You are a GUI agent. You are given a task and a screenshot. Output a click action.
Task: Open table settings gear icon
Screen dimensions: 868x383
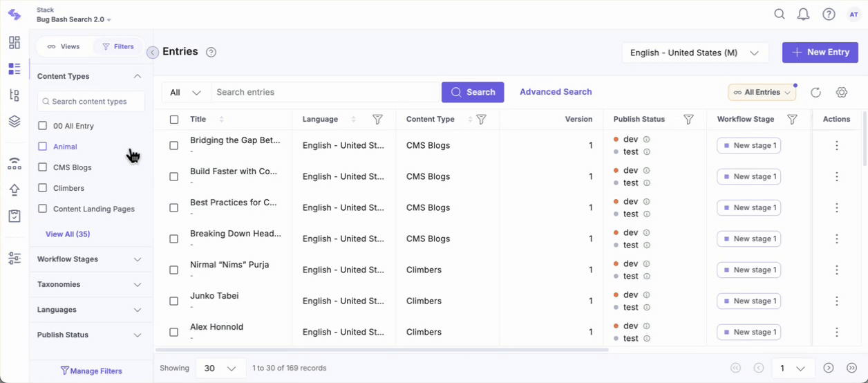click(842, 93)
